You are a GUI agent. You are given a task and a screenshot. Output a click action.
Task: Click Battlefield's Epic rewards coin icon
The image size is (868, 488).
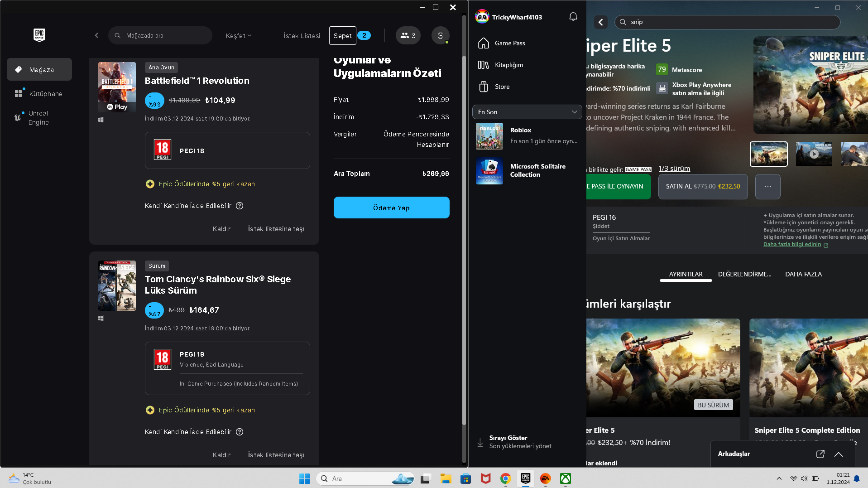(150, 184)
